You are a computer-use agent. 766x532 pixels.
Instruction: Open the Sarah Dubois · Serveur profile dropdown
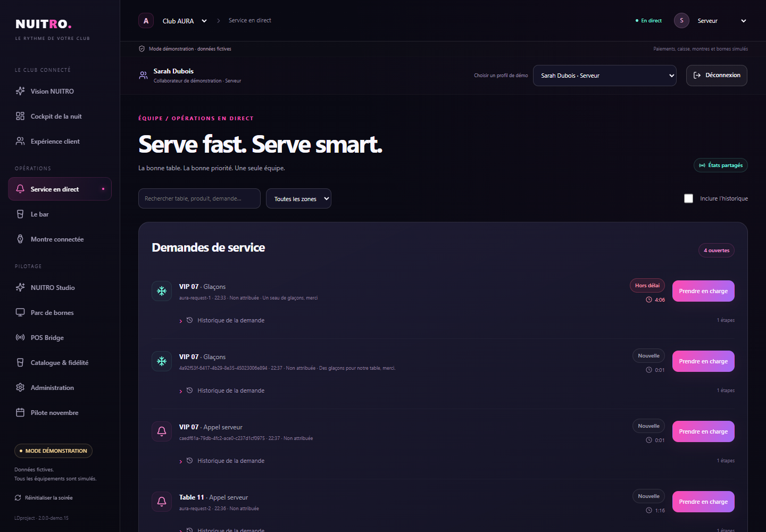[605, 76]
